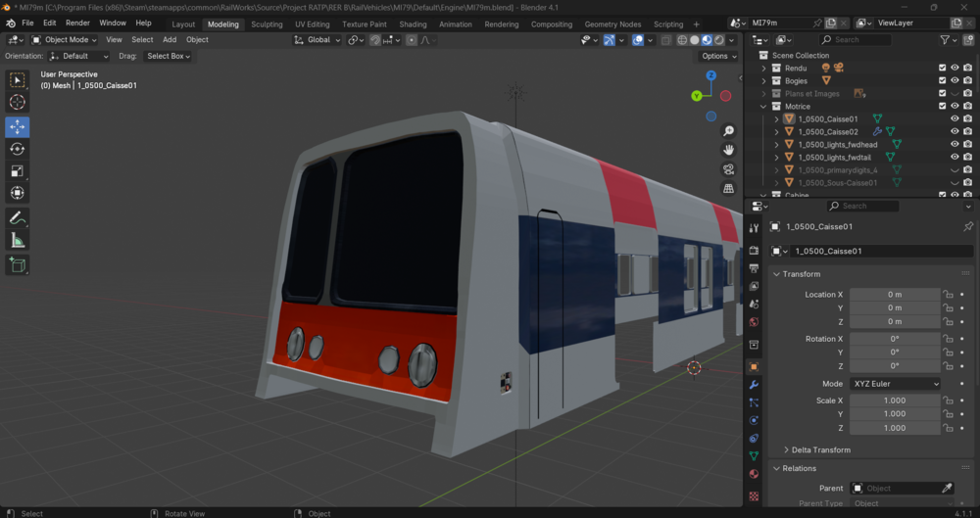Toggle camera view in viewport

pos(729,169)
